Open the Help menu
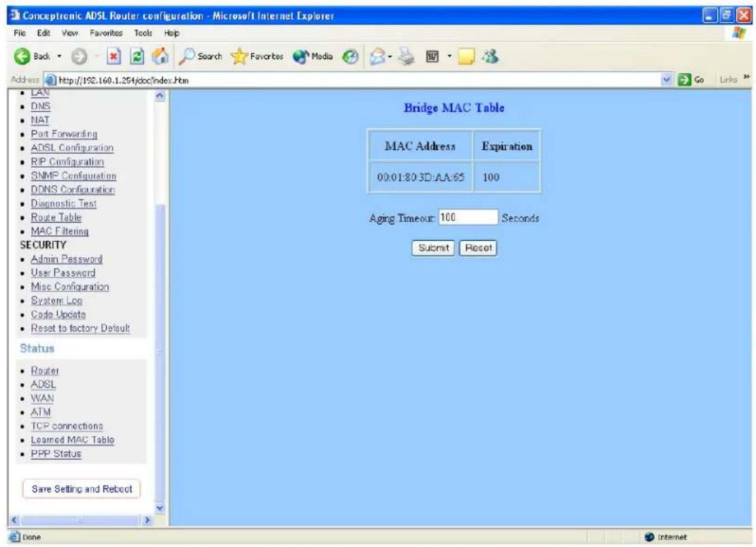The width and height of the screenshot is (756, 547). 171,33
